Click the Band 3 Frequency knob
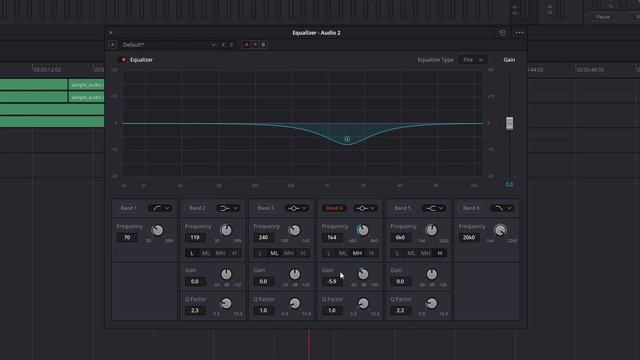Image resolution: width=640 pixels, height=360 pixels. (x=294, y=230)
